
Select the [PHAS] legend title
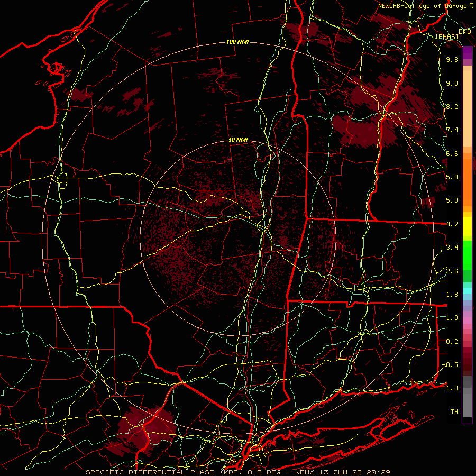point(447,37)
